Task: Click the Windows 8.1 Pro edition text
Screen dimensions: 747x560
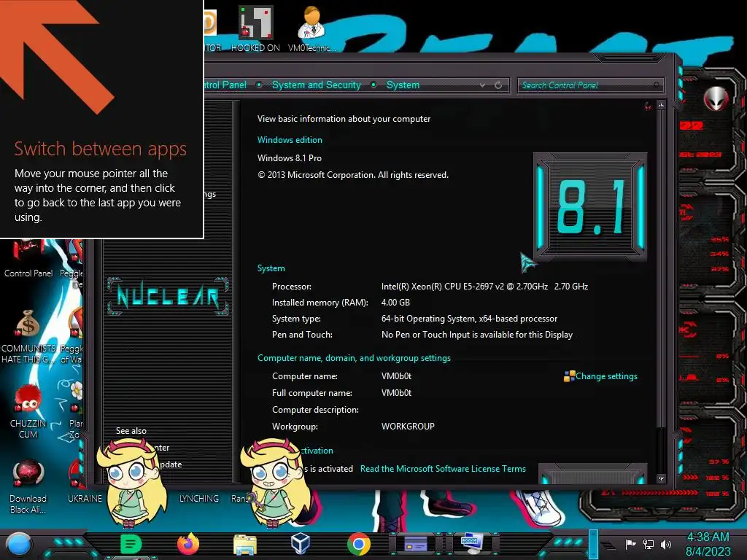Action: point(290,157)
